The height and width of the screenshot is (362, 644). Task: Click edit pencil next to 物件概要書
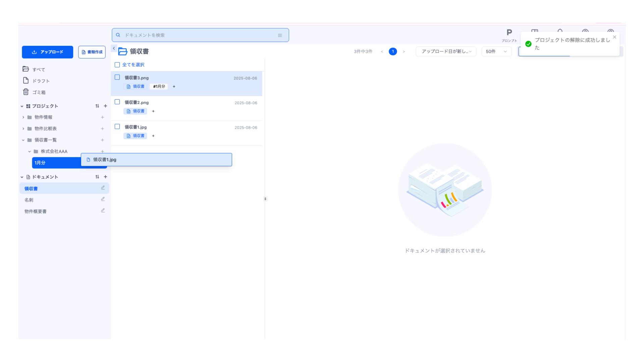103,210
